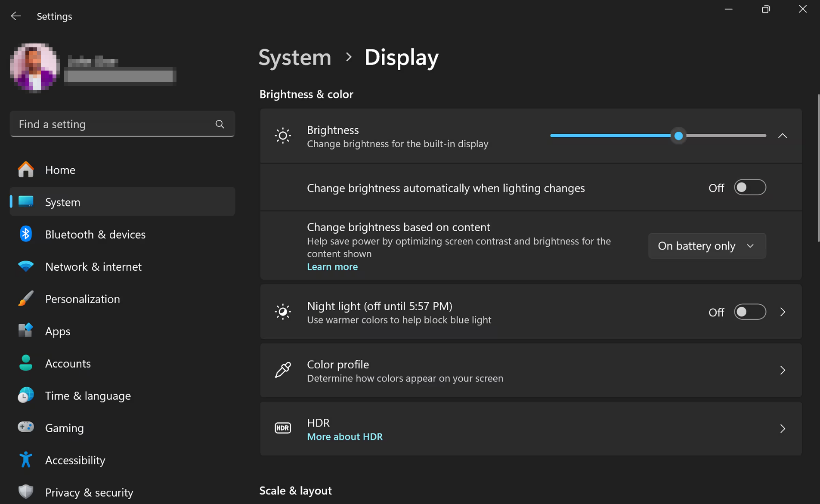Collapse the Brightness section chevron

click(782, 136)
